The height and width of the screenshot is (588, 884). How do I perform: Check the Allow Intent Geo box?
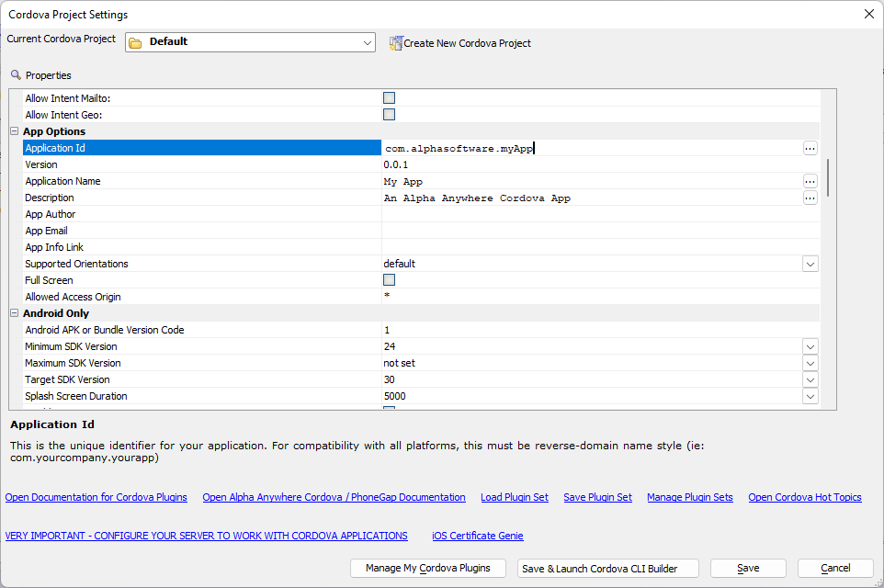click(389, 115)
